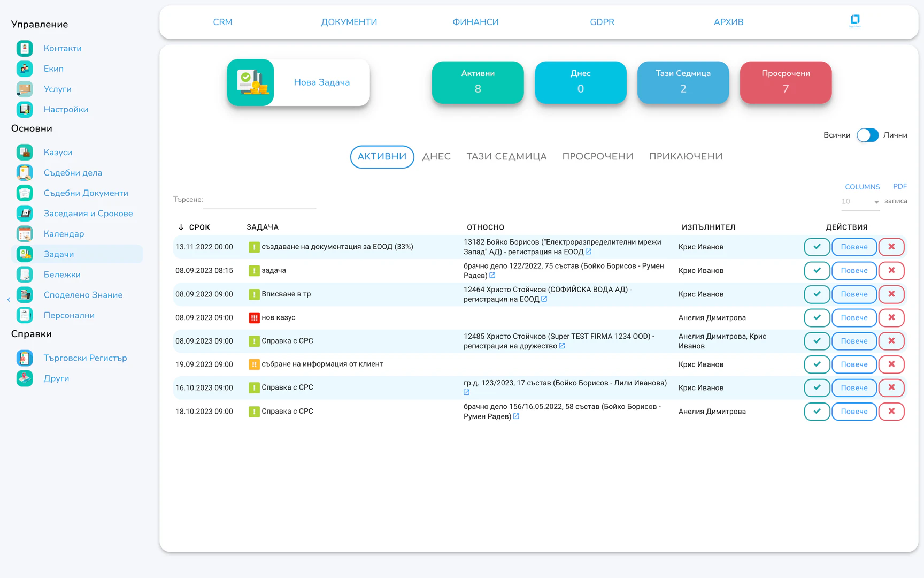This screenshot has height=578, width=924.
Task: Mark the 'нов казус' task as complete
Action: (x=817, y=317)
